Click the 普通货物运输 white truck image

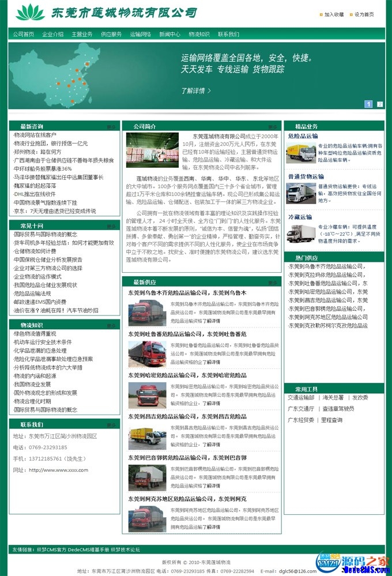pyautogui.click(x=301, y=193)
